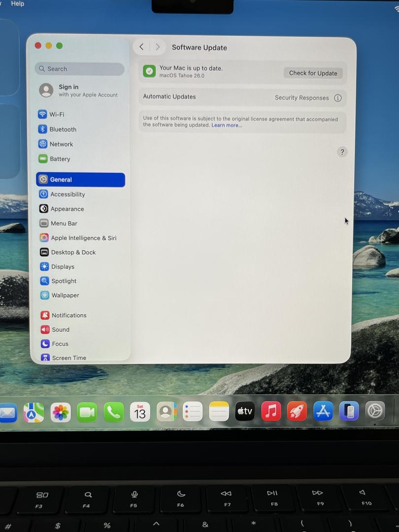Launch FaceTime from the Dock

(87, 412)
